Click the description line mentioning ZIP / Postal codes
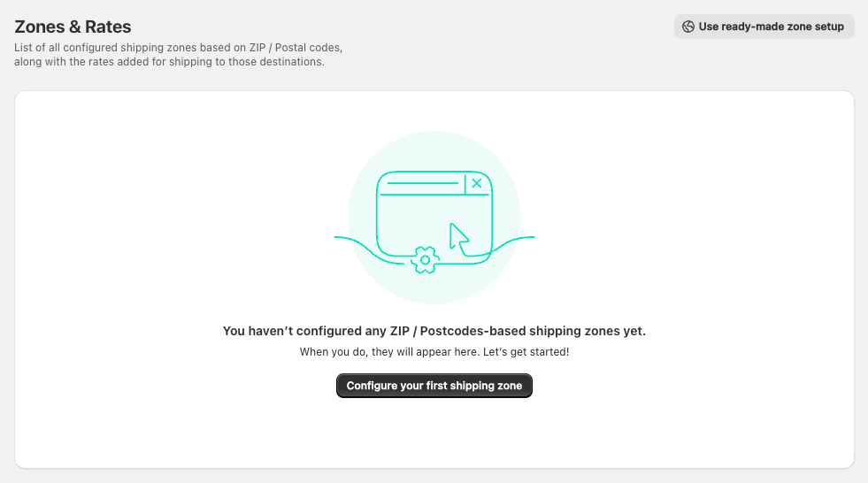The image size is (868, 483). pyautogui.click(x=178, y=48)
